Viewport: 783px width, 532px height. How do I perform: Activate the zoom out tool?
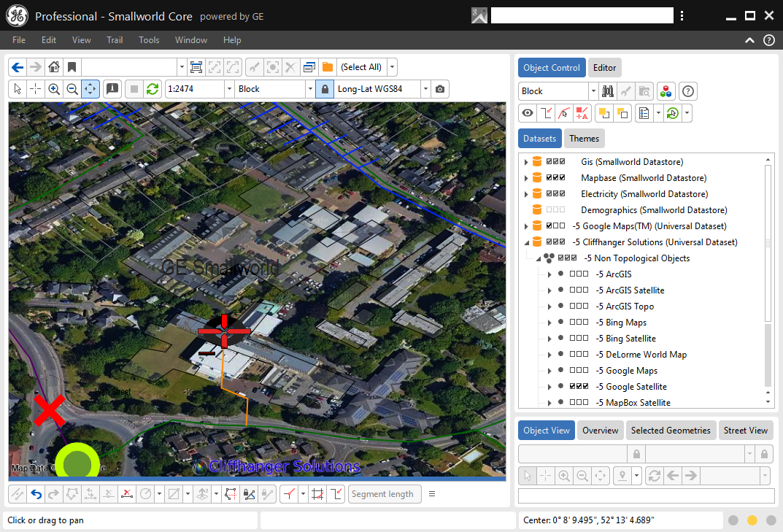click(72, 89)
